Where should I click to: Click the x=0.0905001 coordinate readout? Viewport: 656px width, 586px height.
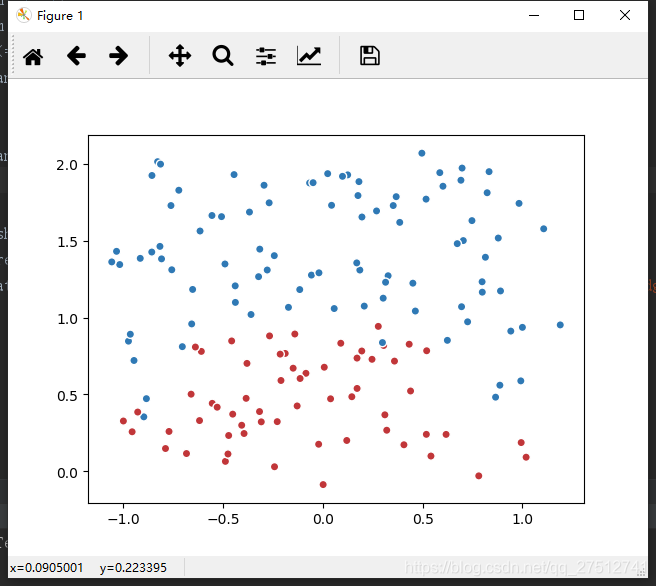pos(46,568)
